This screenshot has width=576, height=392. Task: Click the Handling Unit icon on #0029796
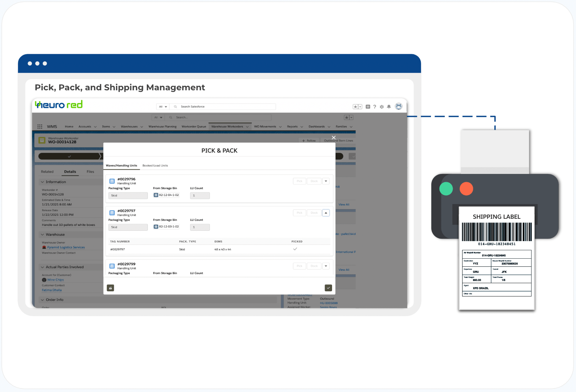(112, 181)
